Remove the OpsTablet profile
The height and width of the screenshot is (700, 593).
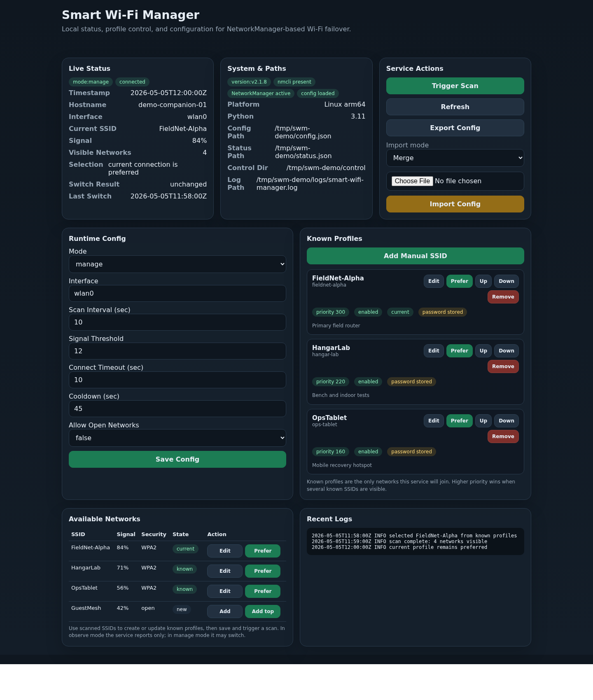[503, 436]
